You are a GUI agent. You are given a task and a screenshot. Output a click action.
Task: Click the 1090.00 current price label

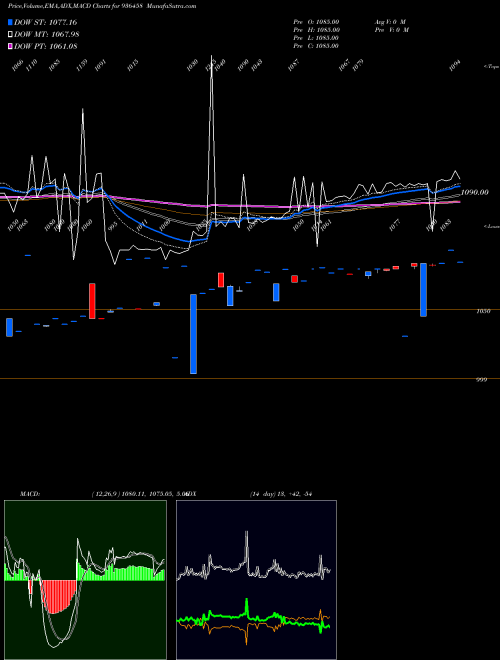pos(475,192)
